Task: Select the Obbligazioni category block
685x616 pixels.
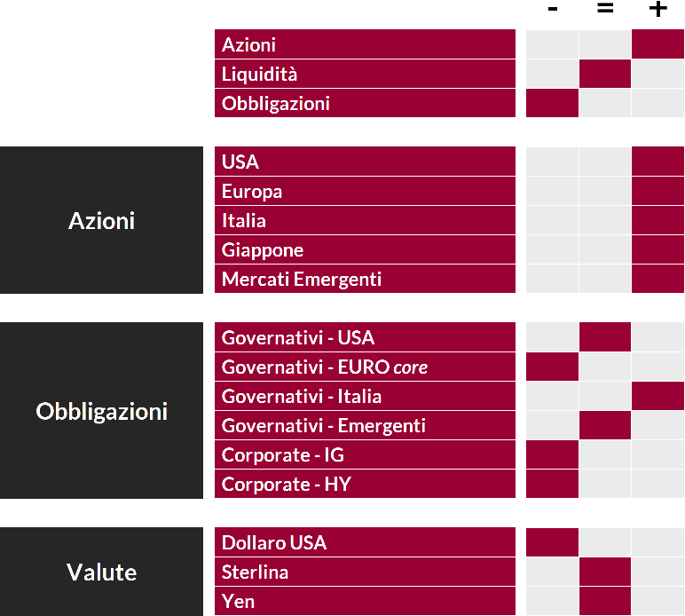Action: point(101,411)
